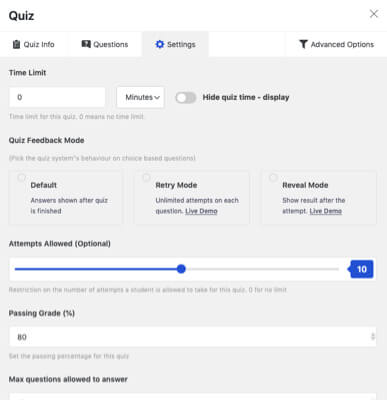This screenshot has width=387, height=400.
Task: Click the Attempts Allowed slider handle
Action: 181,269
